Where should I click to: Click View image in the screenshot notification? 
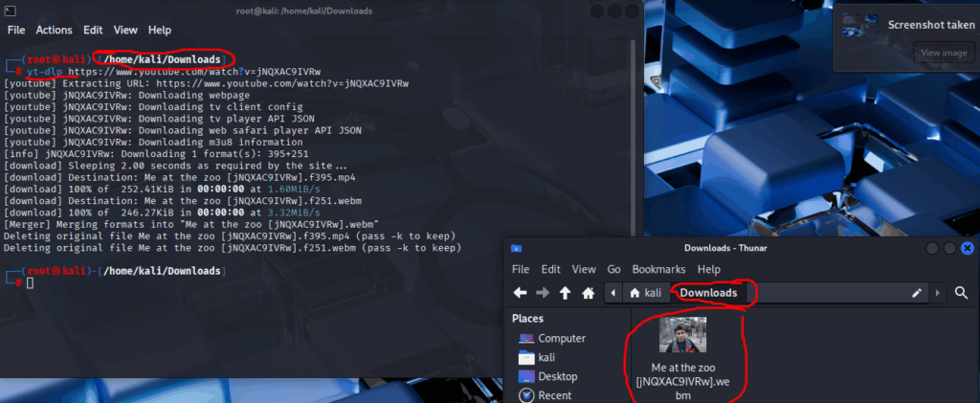[943, 53]
